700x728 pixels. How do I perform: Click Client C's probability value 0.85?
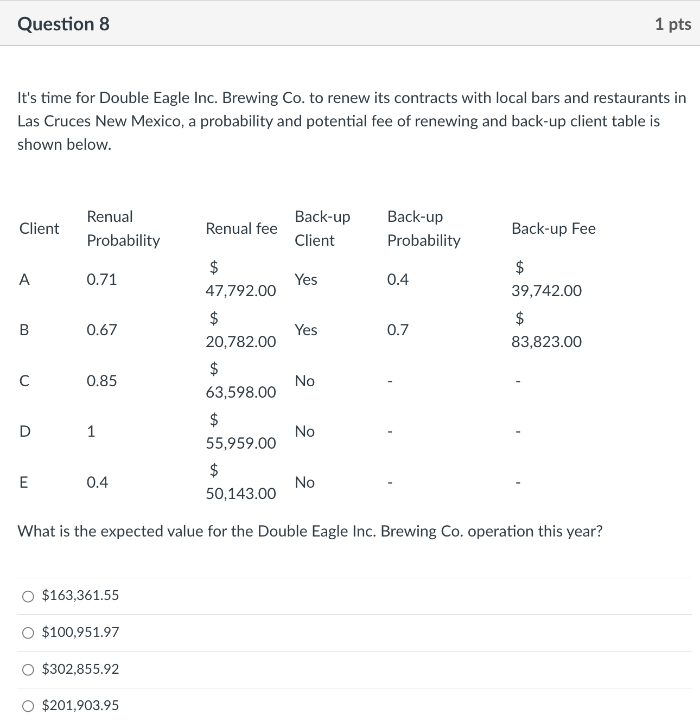[x=102, y=381]
